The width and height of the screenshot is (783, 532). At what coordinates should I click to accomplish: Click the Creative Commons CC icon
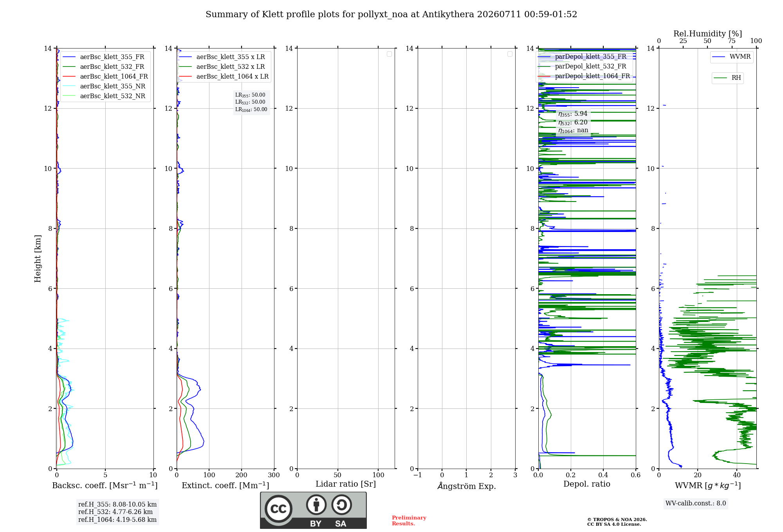click(278, 509)
